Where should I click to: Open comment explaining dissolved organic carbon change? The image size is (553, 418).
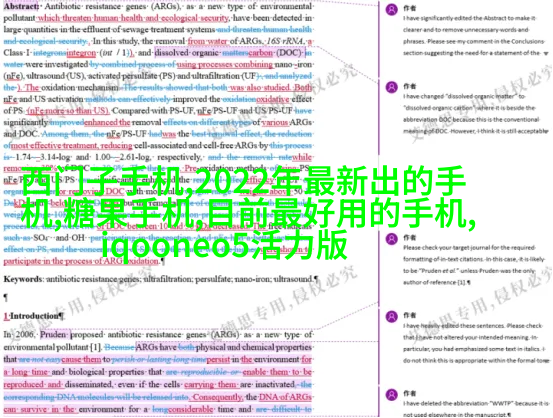coord(475,113)
